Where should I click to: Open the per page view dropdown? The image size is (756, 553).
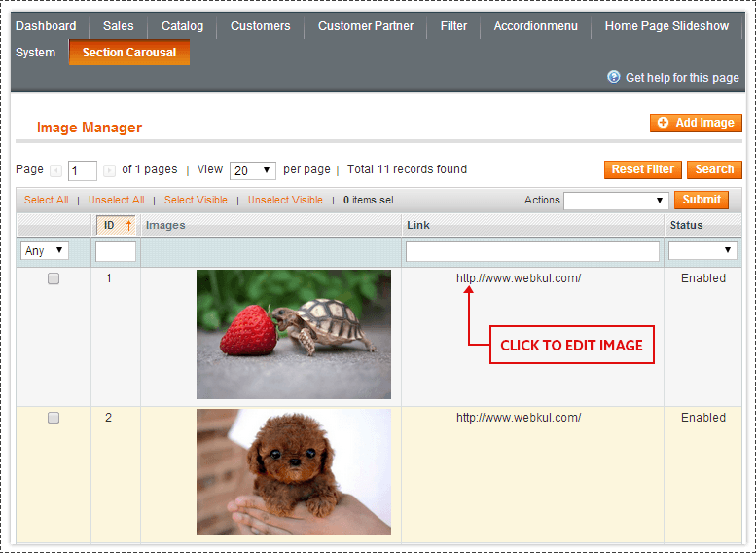click(x=252, y=170)
